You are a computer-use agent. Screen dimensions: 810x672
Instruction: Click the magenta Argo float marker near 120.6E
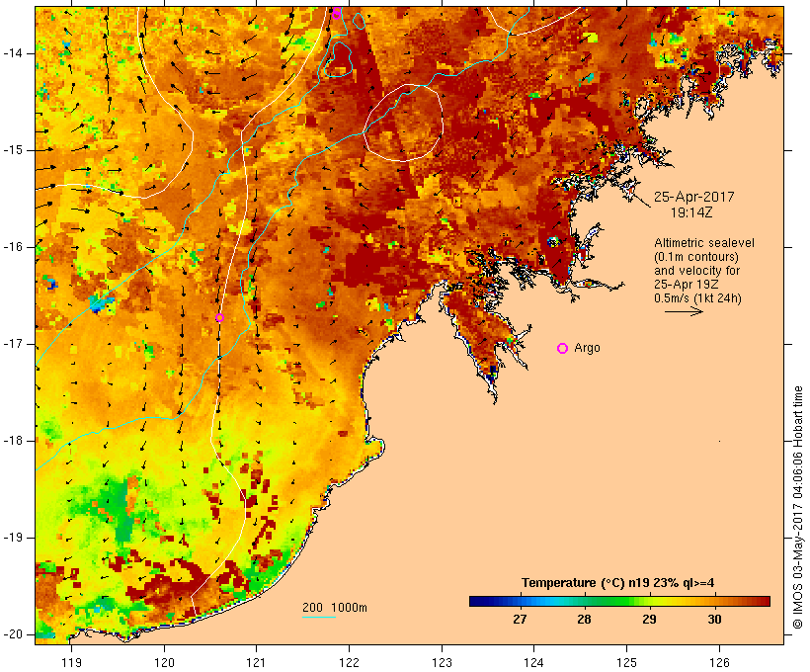219,318
